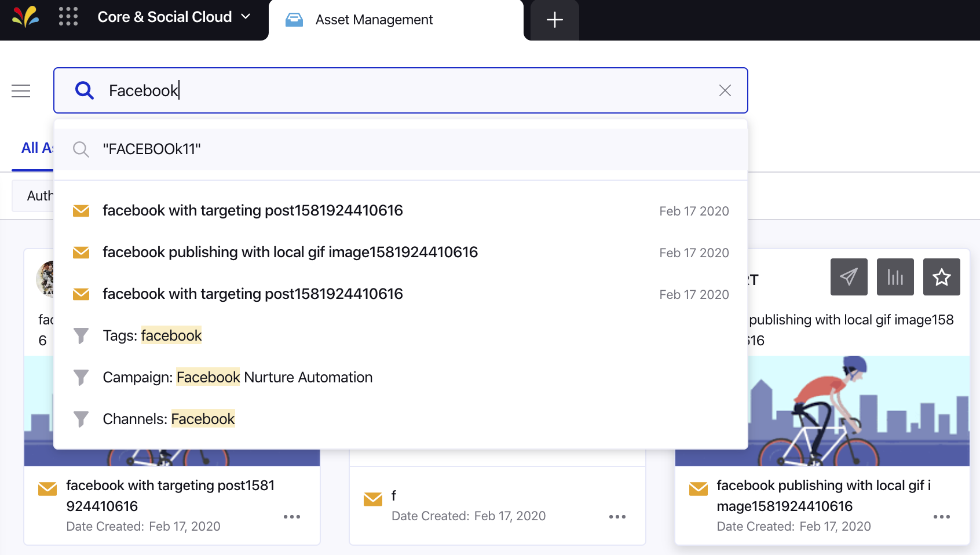Click the blue search magnifier icon
This screenshot has width=980, height=555.
click(x=85, y=90)
